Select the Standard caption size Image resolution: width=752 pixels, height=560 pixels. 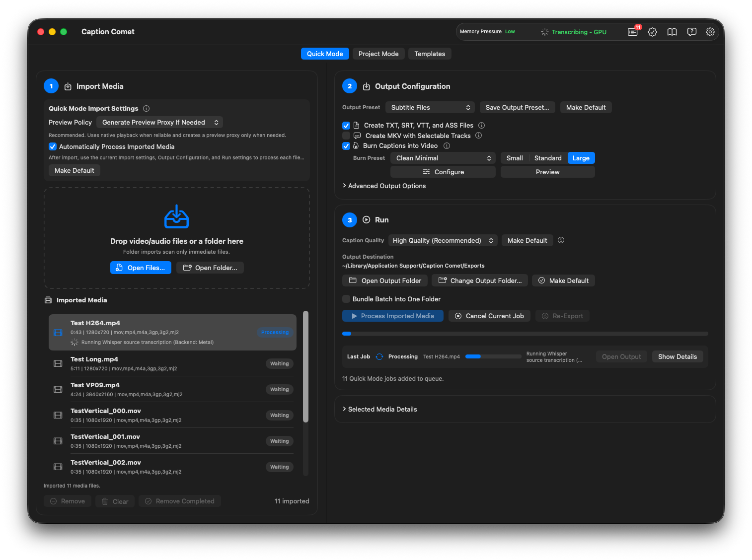click(x=548, y=158)
